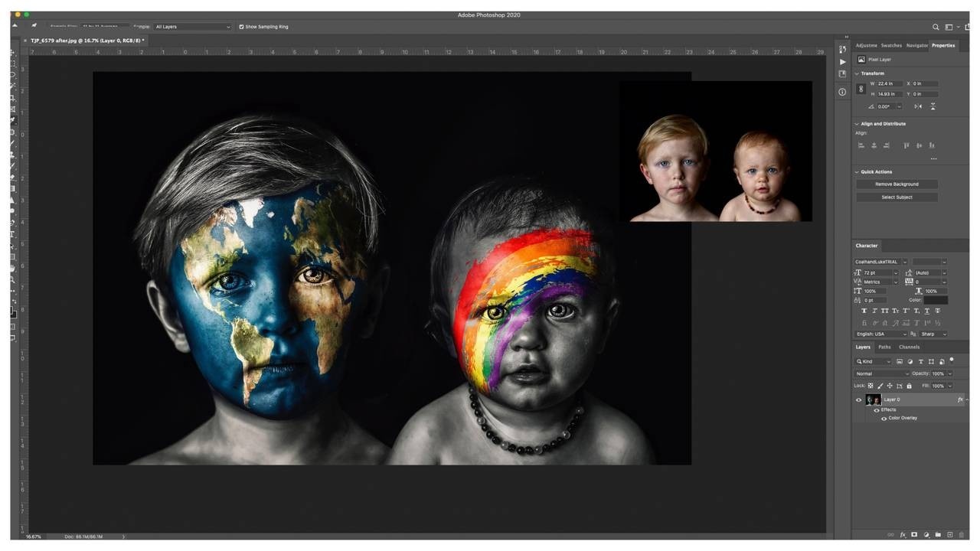Open the Actions panel play icon
The height and width of the screenshot is (551, 980).
point(842,62)
